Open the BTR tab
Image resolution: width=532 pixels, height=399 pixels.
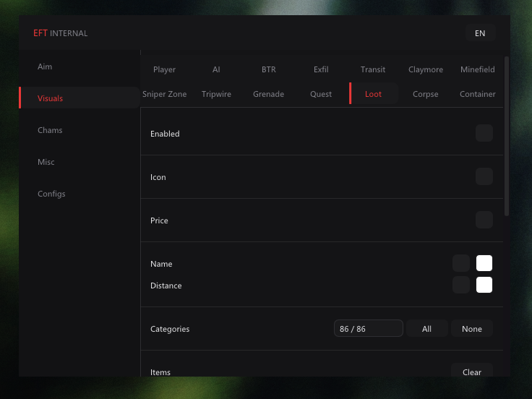(x=269, y=69)
